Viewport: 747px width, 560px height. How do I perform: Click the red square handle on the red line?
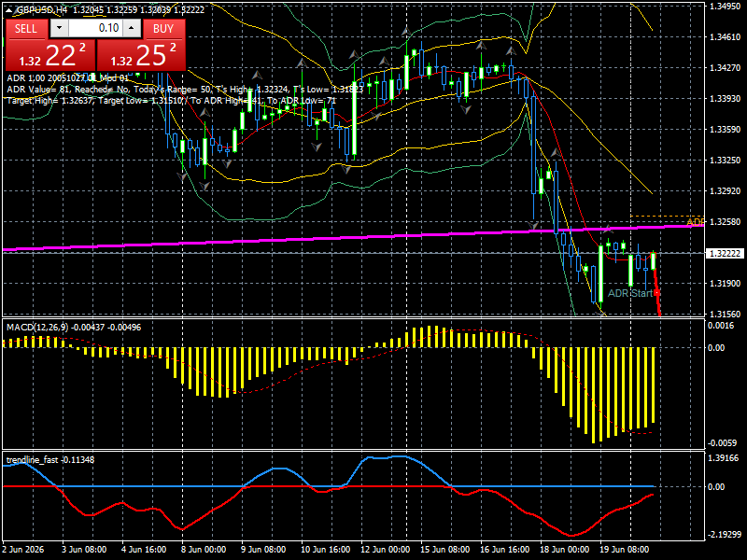click(x=657, y=292)
